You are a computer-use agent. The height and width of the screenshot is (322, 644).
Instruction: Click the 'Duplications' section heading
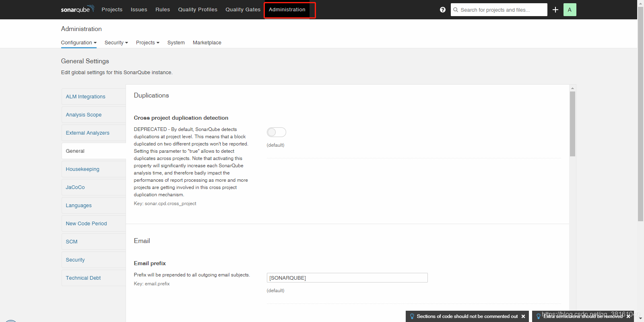[x=151, y=96]
